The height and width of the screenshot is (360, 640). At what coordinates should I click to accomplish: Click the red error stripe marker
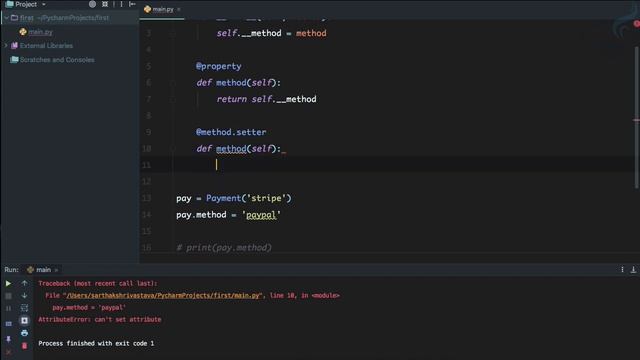coord(636,120)
